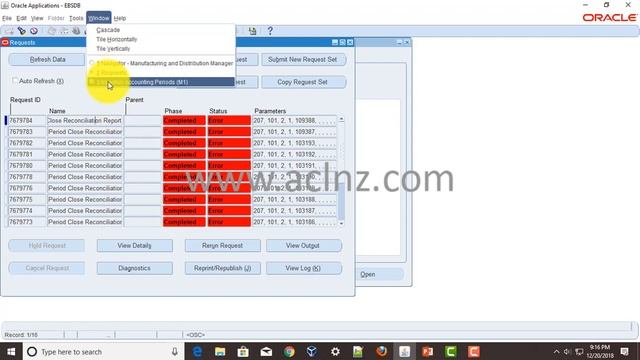
Task: Click the View Details button
Action: click(x=134, y=246)
